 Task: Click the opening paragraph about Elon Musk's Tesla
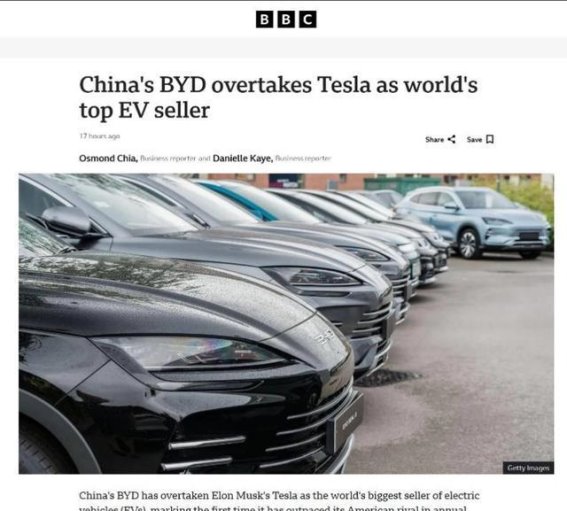[279, 501]
